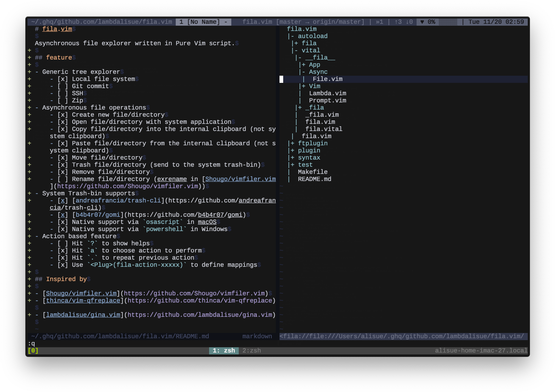The width and height of the screenshot is (555, 392).
Task: Toggle the 'Git commit' checkbox
Action: pyautogui.click(x=63, y=86)
